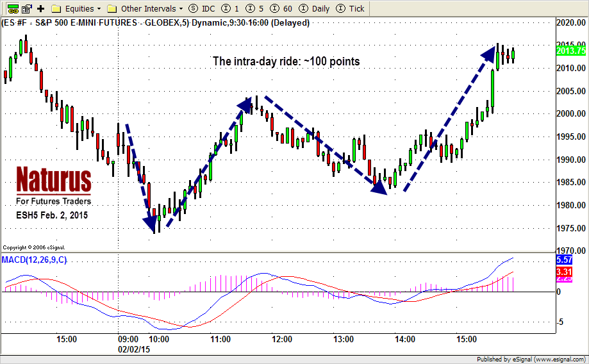Open the chart properties checklist icon
This screenshot has width=589, height=364.
click(27, 9)
